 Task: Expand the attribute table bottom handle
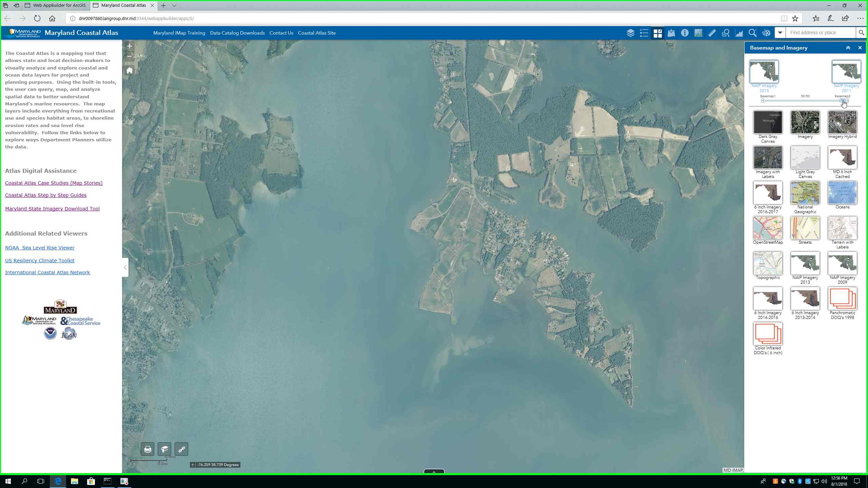tap(434, 471)
